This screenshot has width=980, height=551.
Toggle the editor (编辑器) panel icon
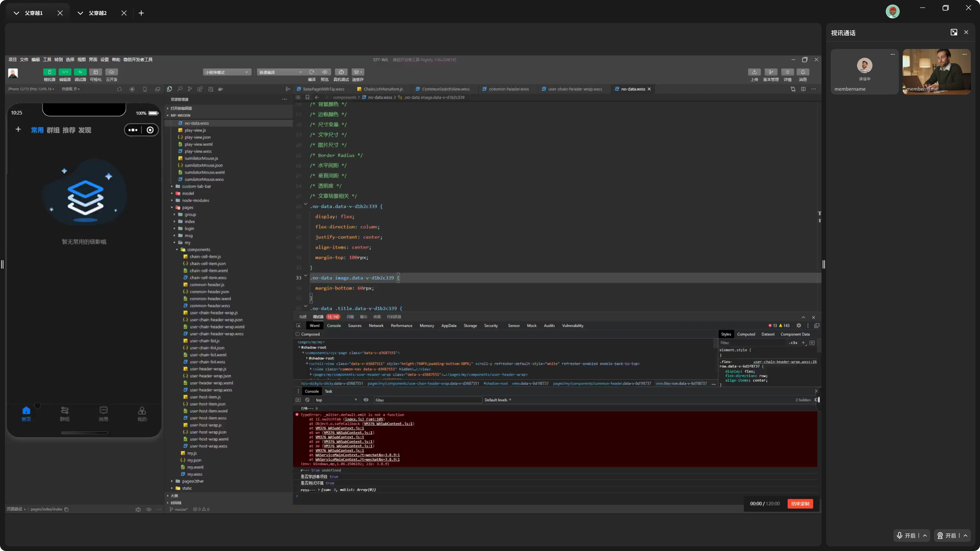pyautogui.click(x=65, y=72)
